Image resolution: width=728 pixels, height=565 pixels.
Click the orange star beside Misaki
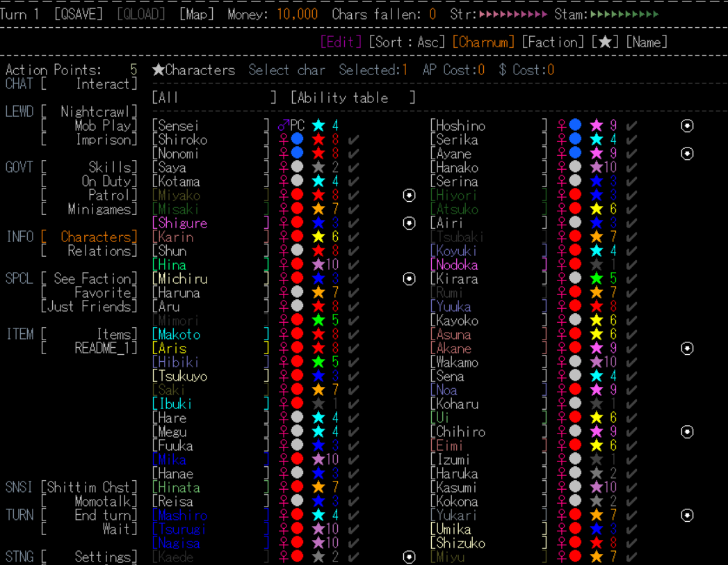[318, 209]
